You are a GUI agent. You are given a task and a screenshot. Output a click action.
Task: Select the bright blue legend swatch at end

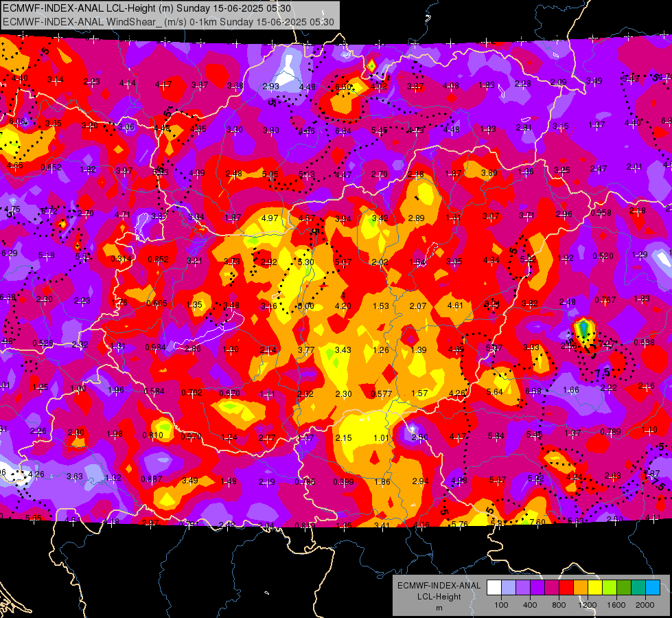[x=653, y=588]
